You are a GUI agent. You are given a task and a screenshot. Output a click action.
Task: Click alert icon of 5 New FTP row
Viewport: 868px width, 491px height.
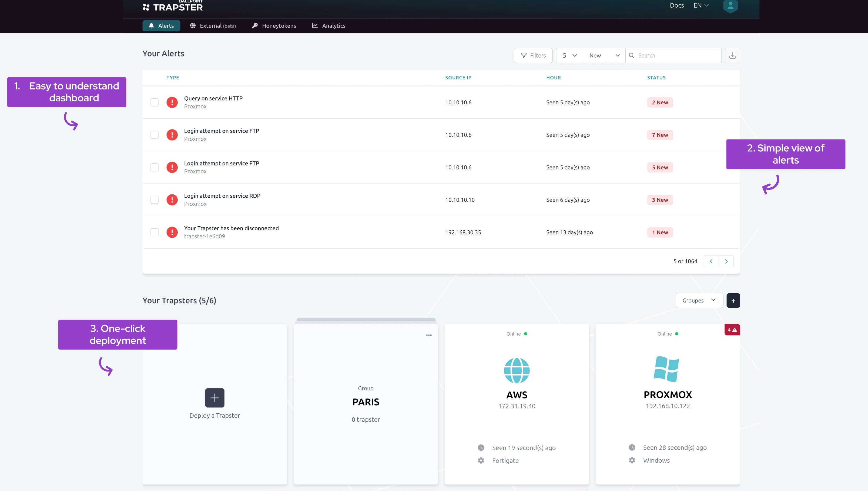click(x=172, y=167)
